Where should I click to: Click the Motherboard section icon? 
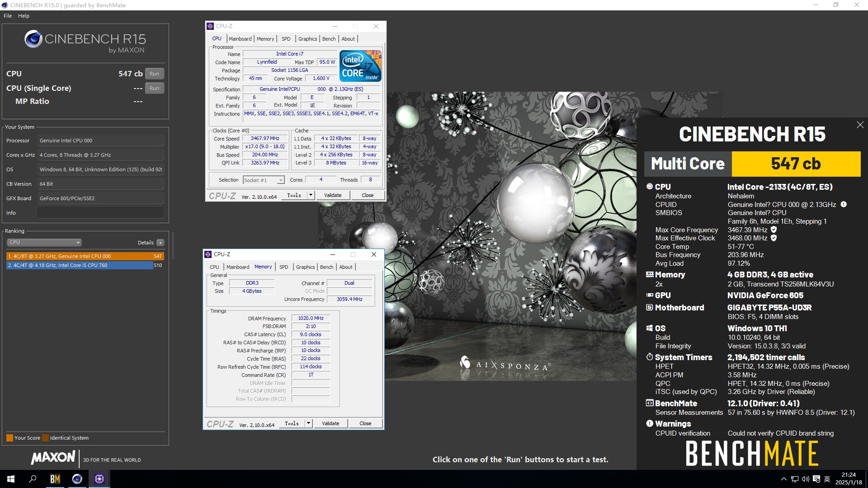click(650, 307)
